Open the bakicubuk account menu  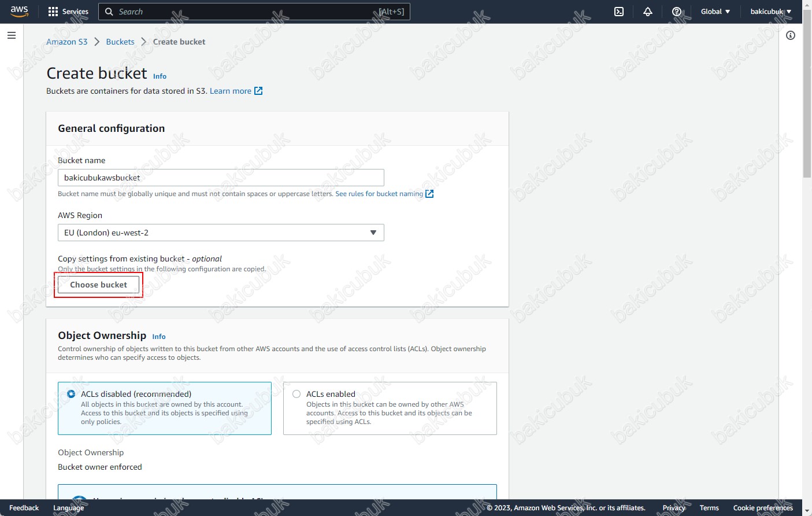click(771, 12)
